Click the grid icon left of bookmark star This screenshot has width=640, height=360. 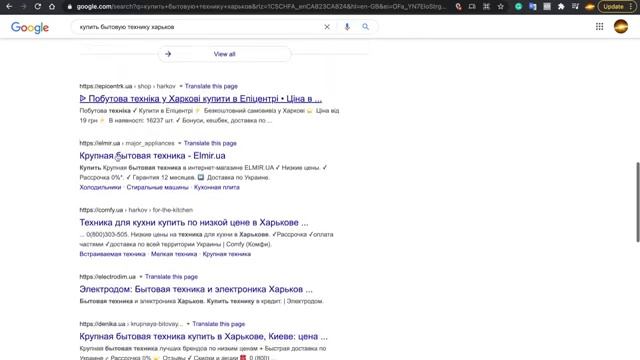coord(487,7)
